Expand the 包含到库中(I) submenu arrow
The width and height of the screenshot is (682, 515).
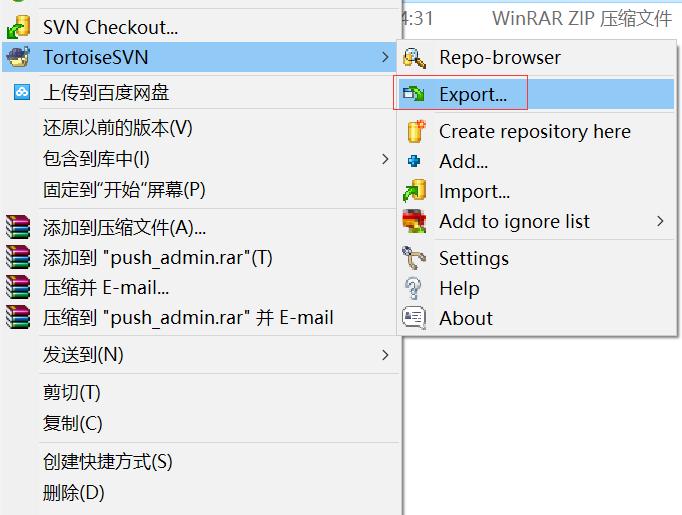[x=386, y=159]
